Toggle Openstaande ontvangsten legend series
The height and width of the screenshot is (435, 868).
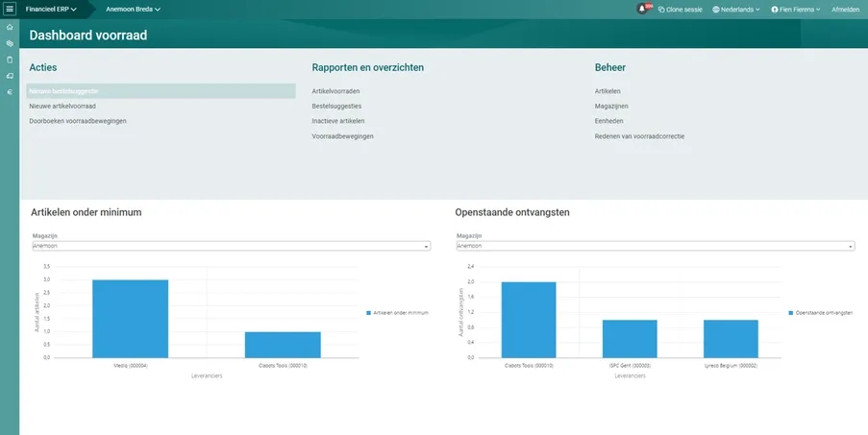[x=820, y=313]
